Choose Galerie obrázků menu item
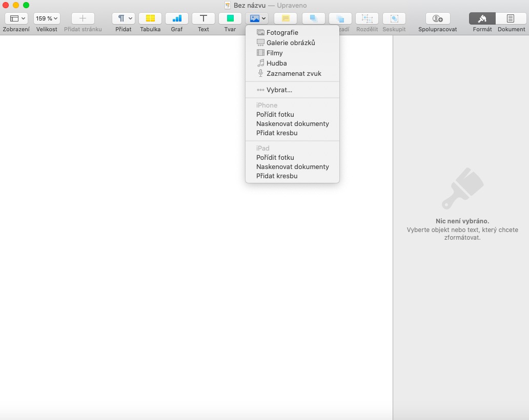The width and height of the screenshot is (529, 420). [292, 43]
